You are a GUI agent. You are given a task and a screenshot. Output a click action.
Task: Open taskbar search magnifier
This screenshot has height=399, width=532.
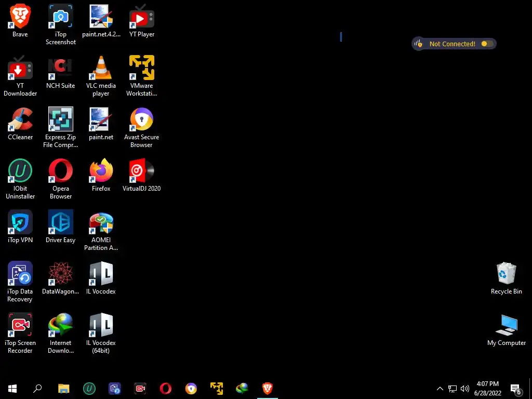click(x=37, y=389)
